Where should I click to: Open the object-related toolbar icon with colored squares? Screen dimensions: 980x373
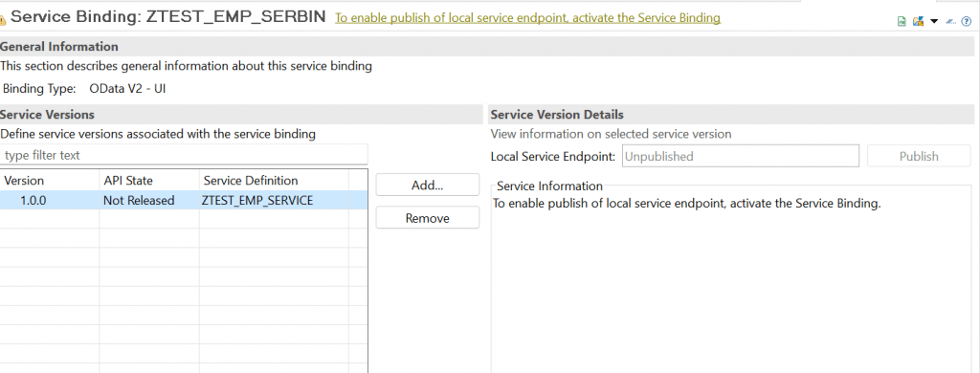click(x=918, y=21)
